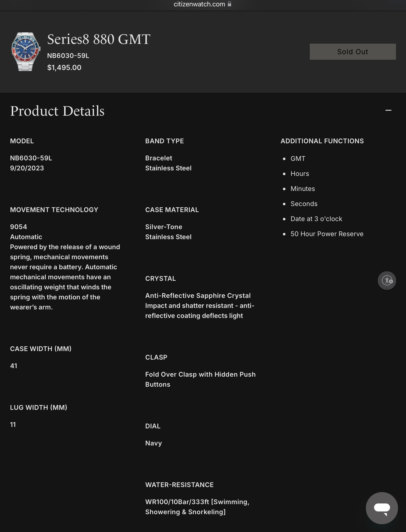Click the lock icon beside citizenwatch.com

[230, 4]
